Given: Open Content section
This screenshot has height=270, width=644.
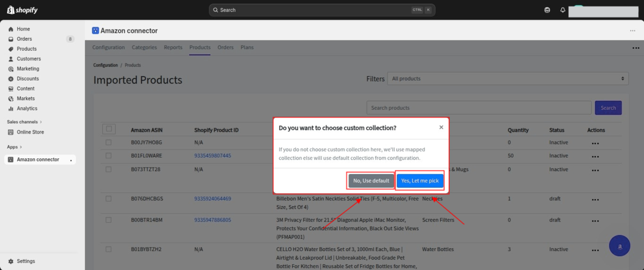Looking at the screenshot, I should [25, 88].
